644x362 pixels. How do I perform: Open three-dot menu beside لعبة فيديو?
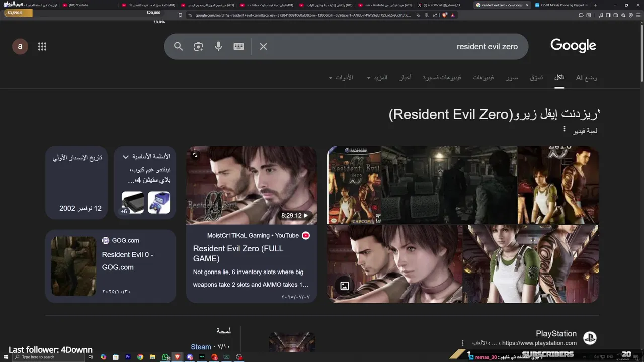point(564,129)
